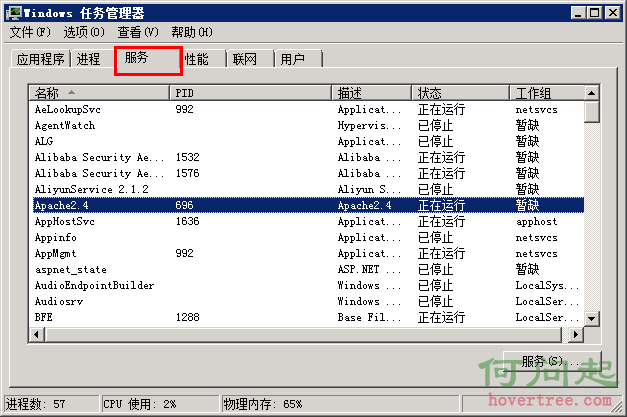Maximize the Task Manager window
Screen dimensions: 627x417
pos(595,13)
